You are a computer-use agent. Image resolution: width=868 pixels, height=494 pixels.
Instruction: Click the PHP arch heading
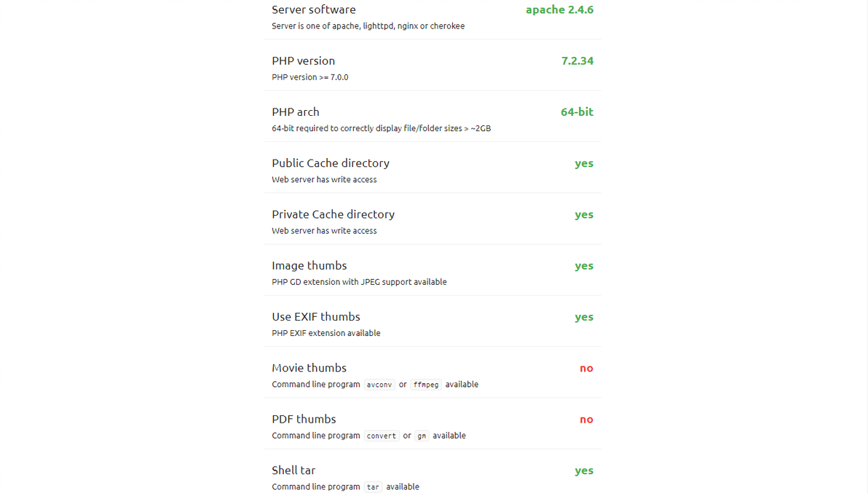[295, 111]
